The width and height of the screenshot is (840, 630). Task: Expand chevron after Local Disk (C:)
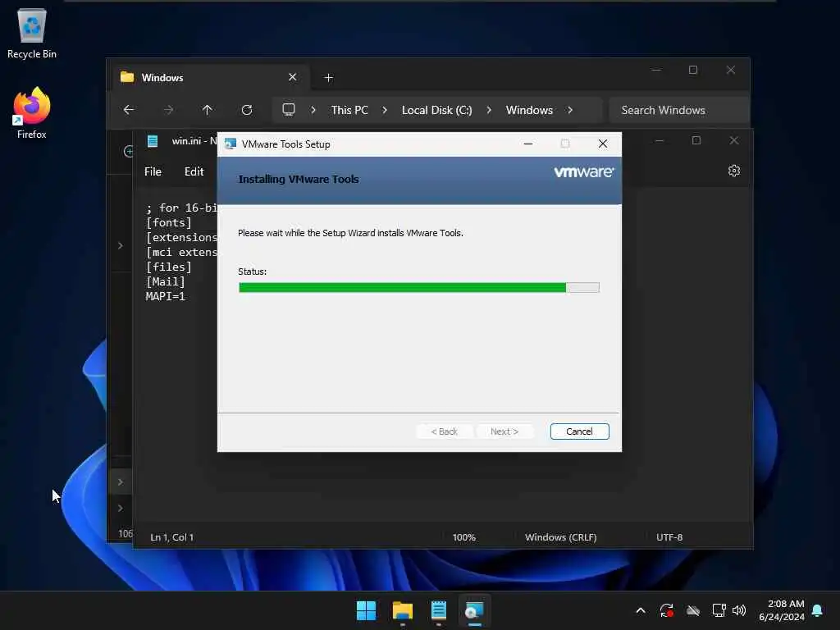[489, 110]
